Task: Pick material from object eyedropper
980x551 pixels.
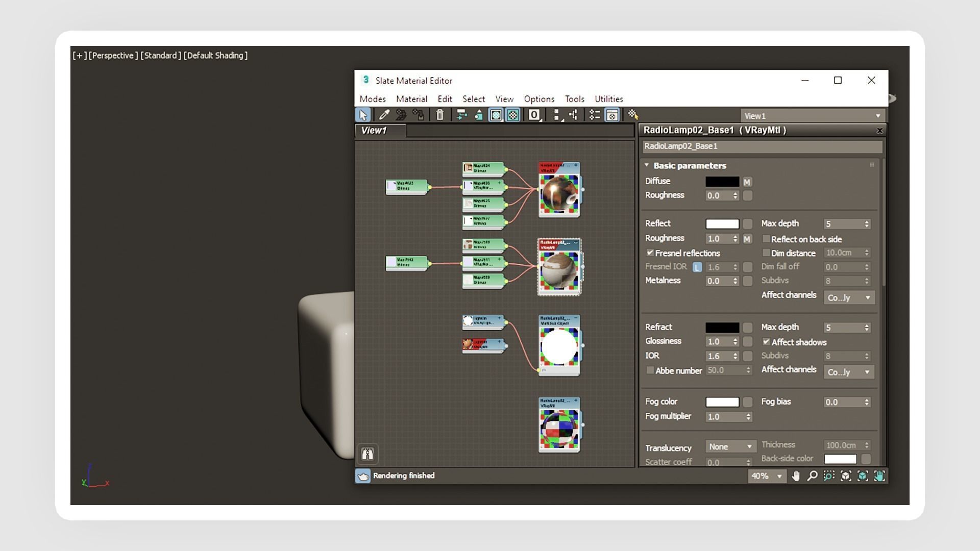Action: click(384, 115)
